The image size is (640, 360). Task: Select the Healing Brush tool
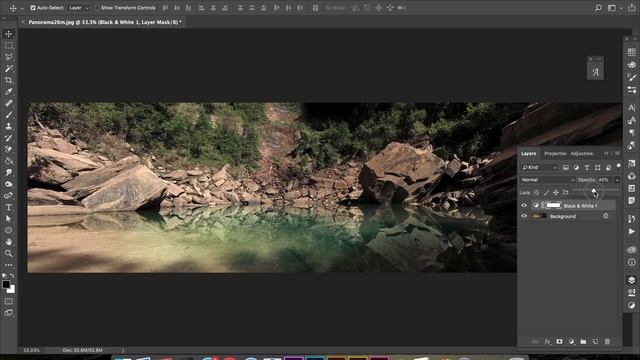point(9,103)
